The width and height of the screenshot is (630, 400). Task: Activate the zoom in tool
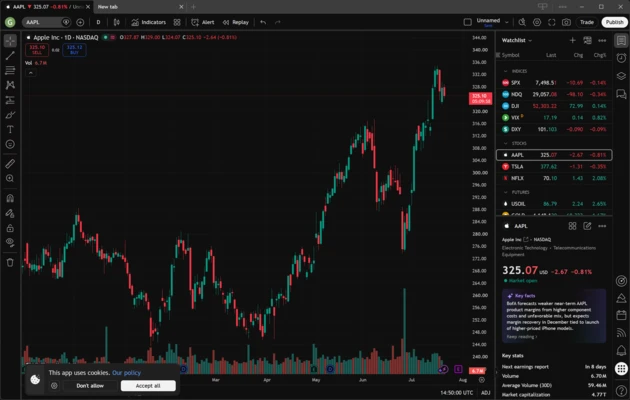coord(10,178)
